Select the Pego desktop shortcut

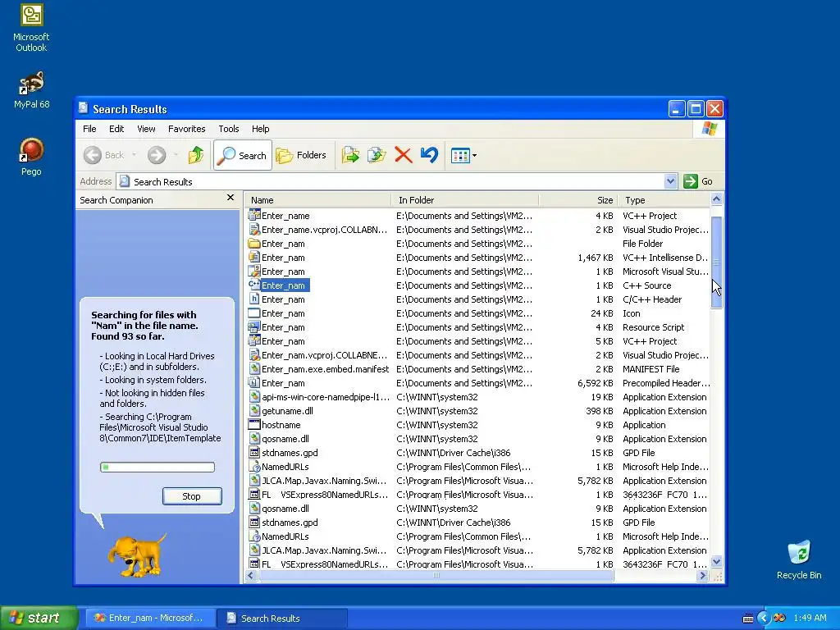tap(31, 157)
